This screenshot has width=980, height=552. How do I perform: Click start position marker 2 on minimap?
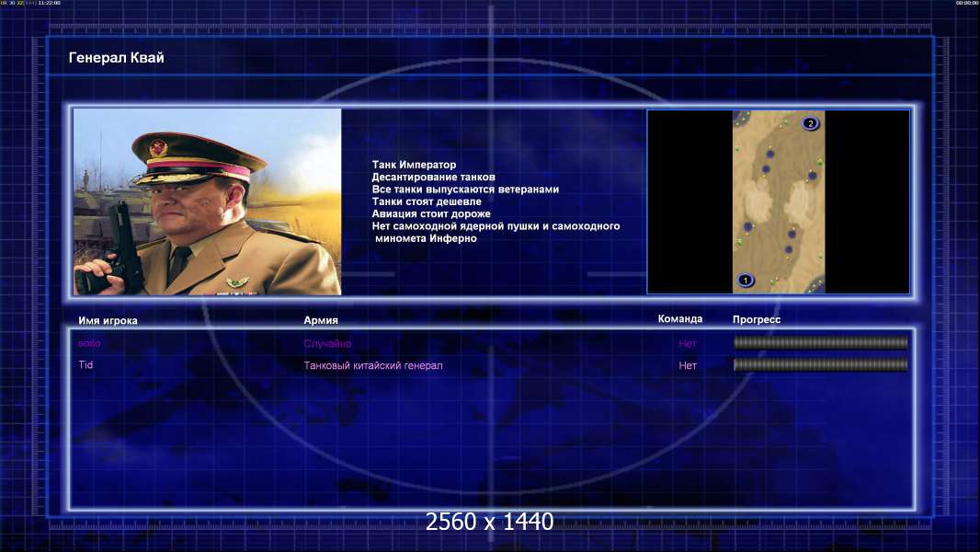click(810, 123)
